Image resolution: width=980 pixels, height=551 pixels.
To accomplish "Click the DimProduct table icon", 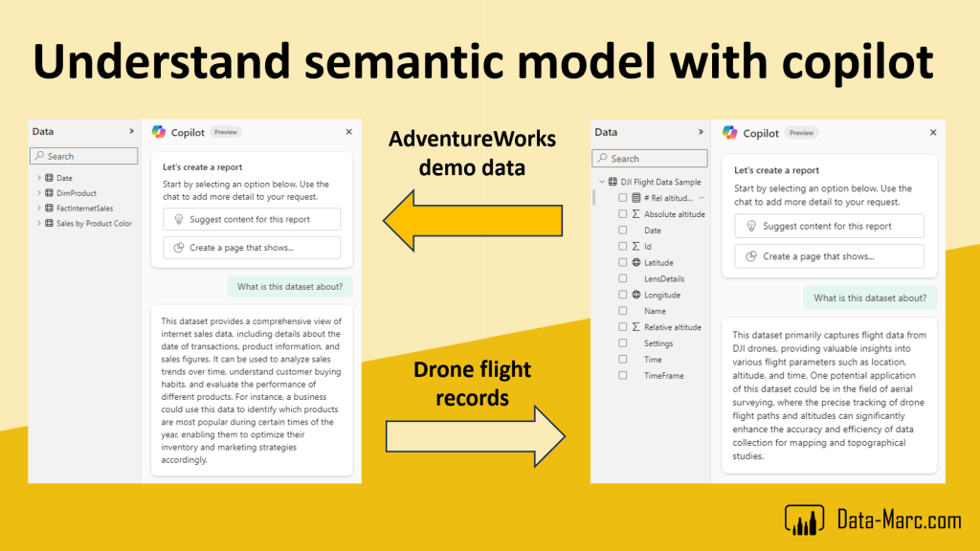I will [x=49, y=193].
